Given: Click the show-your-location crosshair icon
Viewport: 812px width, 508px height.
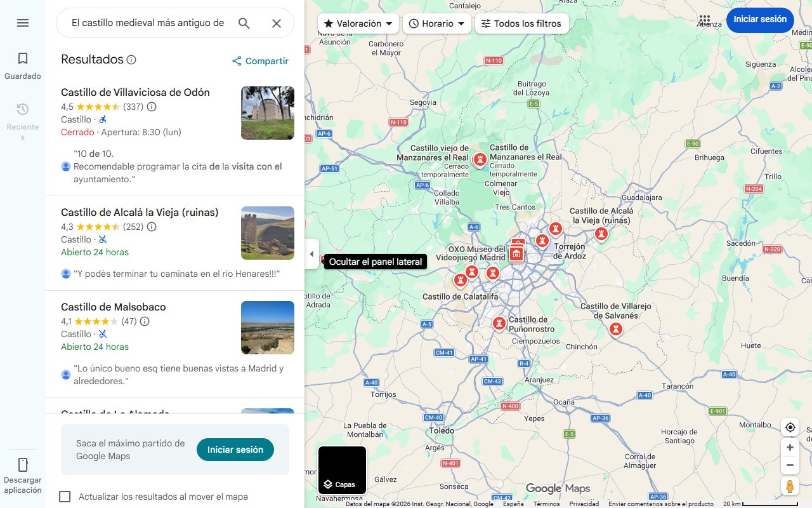Looking at the screenshot, I should coord(790,427).
